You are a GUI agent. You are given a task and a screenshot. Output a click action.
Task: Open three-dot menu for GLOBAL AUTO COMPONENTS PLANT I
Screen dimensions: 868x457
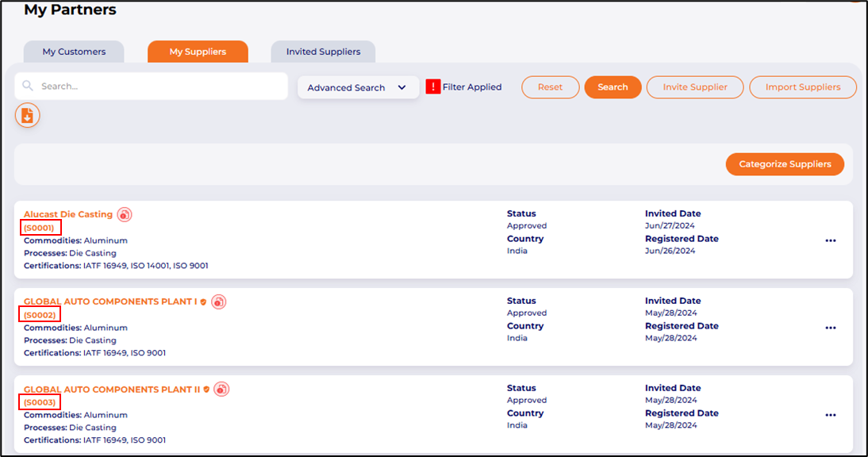click(x=831, y=328)
